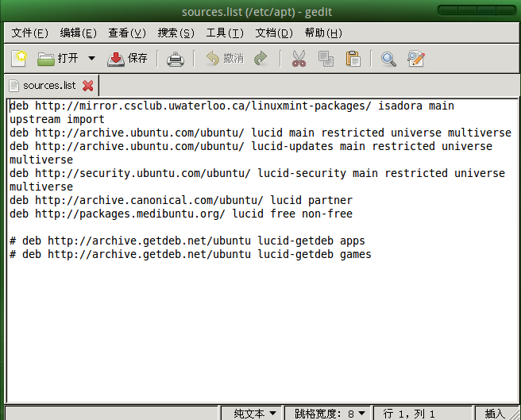Image resolution: width=521 pixels, height=420 pixels.
Task: Click the Cut scissors icon
Action: 299,59
